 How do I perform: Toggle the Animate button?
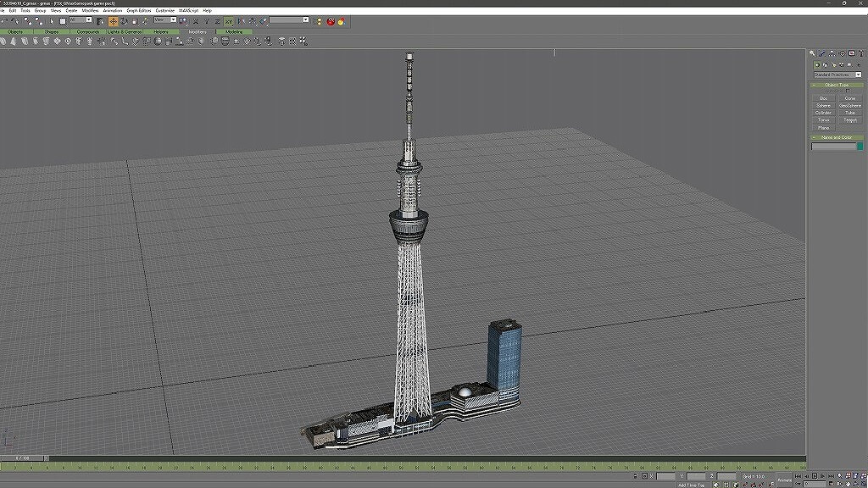[785, 480]
